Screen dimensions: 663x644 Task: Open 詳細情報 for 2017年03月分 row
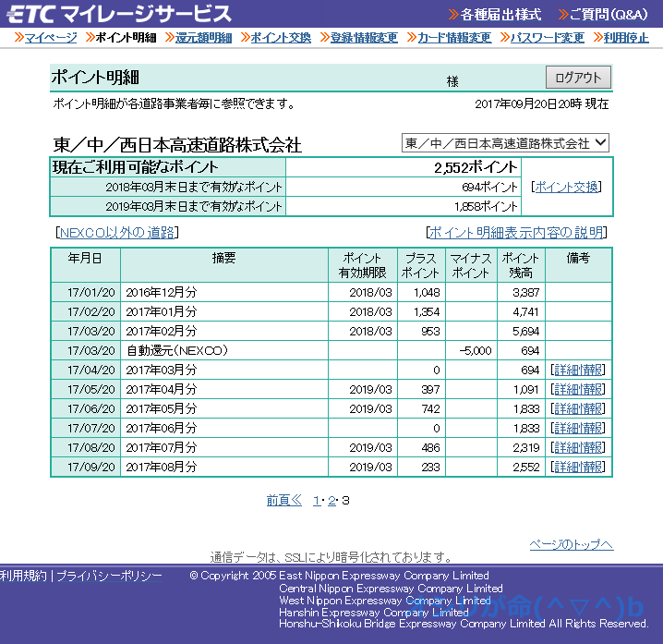pyautogui.click(x=578, y=370)
